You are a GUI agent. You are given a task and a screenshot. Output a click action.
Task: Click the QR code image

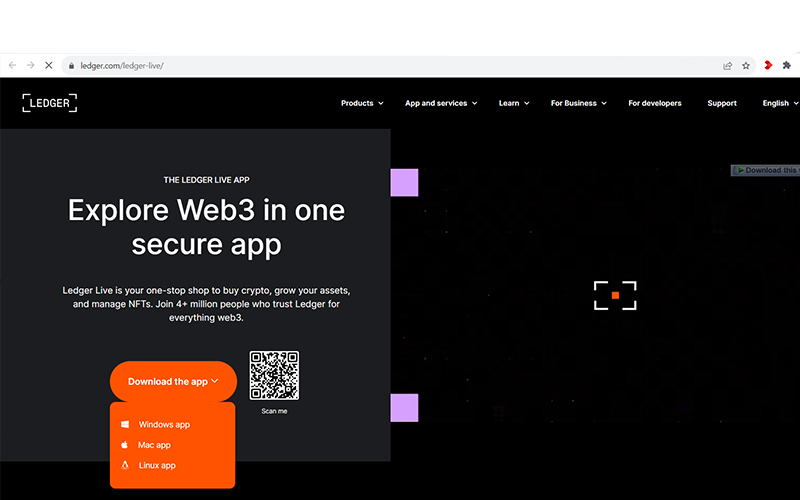coord(274,376)
